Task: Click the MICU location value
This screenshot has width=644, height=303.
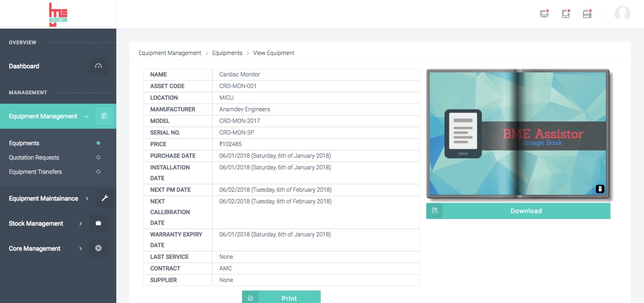Action: point(226,97)
